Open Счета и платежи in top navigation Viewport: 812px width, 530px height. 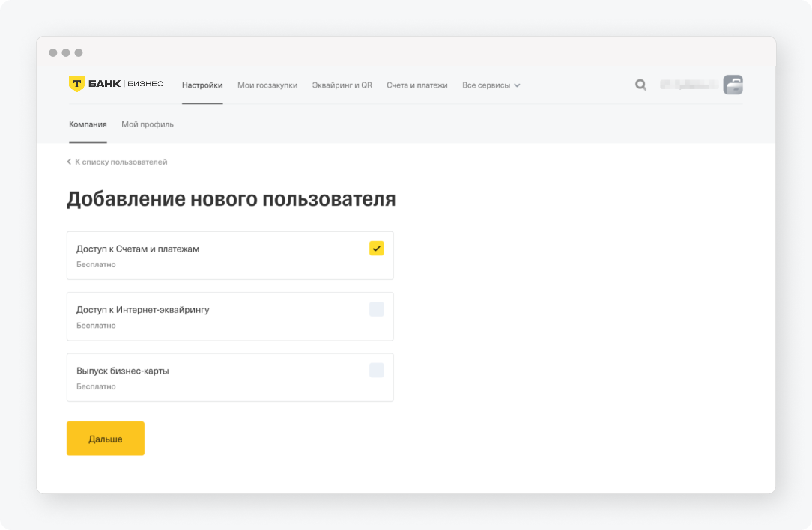click(417, 85)
